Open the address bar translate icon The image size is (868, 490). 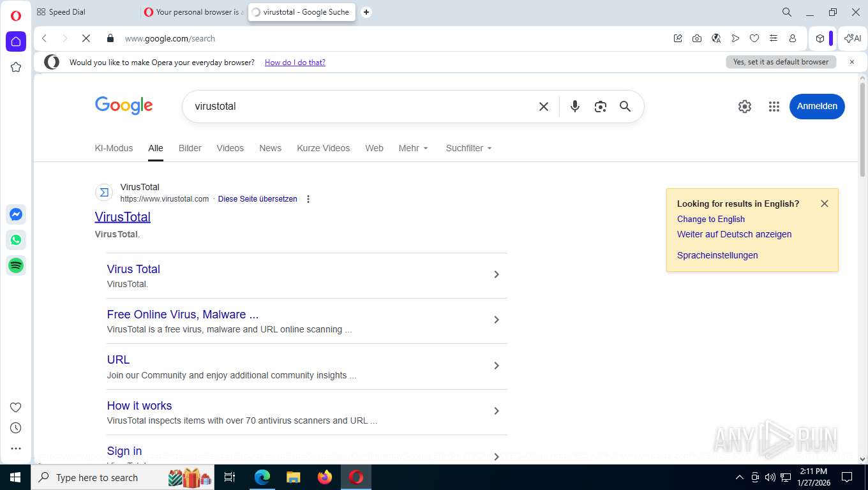pyautogui.click(x=716, y=38)
